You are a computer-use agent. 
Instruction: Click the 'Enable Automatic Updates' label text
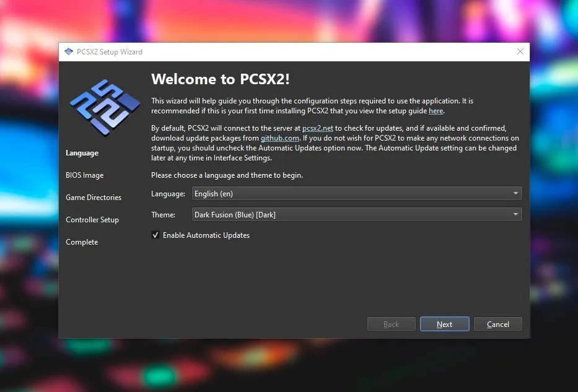coord(206,235)
